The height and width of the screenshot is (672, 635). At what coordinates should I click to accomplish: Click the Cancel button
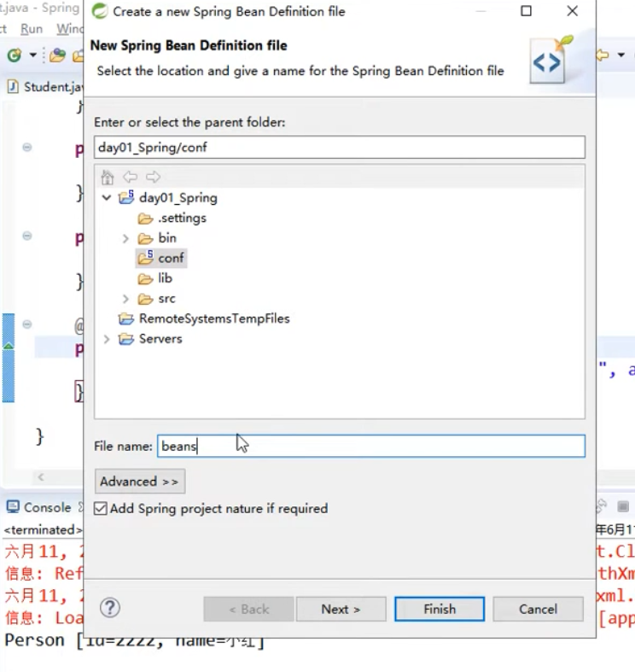pos(539,609)
